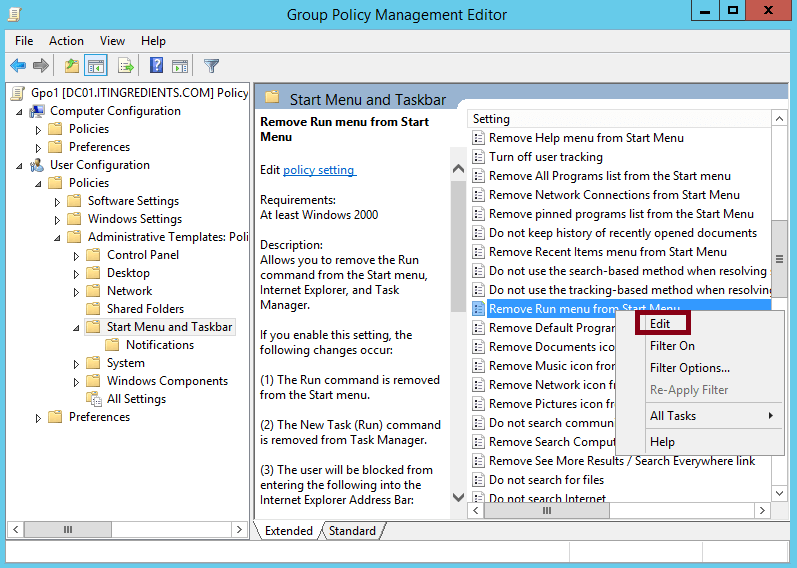
Task: Select Preferences under User Configuration
Action: [x=99, y=417]
